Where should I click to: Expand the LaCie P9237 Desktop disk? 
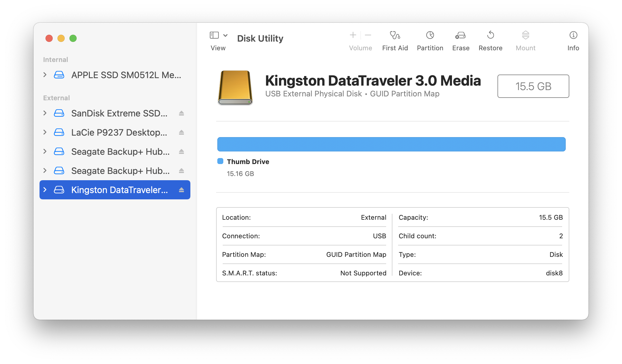click(x=45, y=132)
